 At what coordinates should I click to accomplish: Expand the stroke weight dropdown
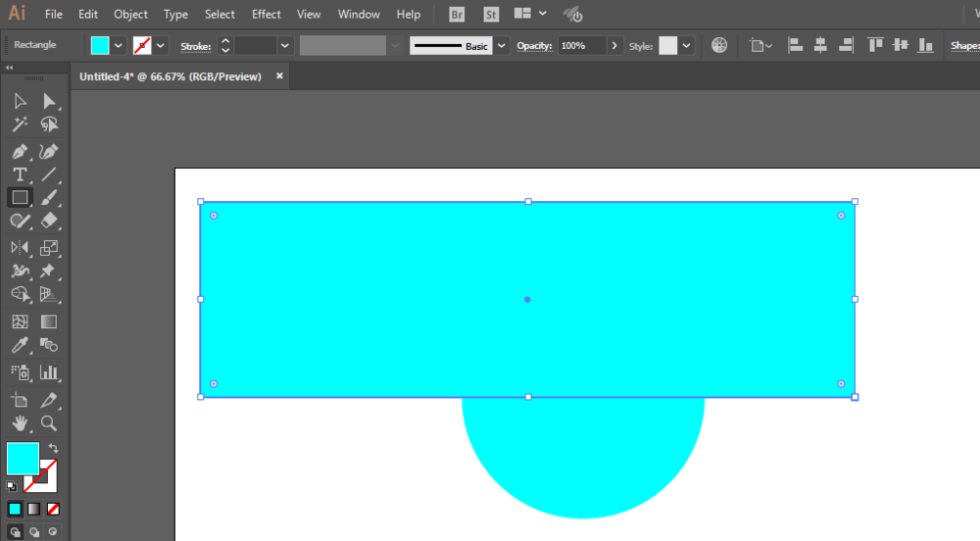click(x=285, y=46)
